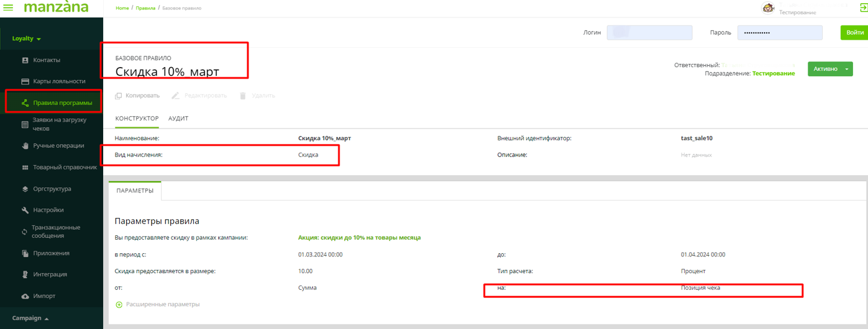868x329 pixels.
Task: Click the Правила breadcrumb link
Action: 145,8
